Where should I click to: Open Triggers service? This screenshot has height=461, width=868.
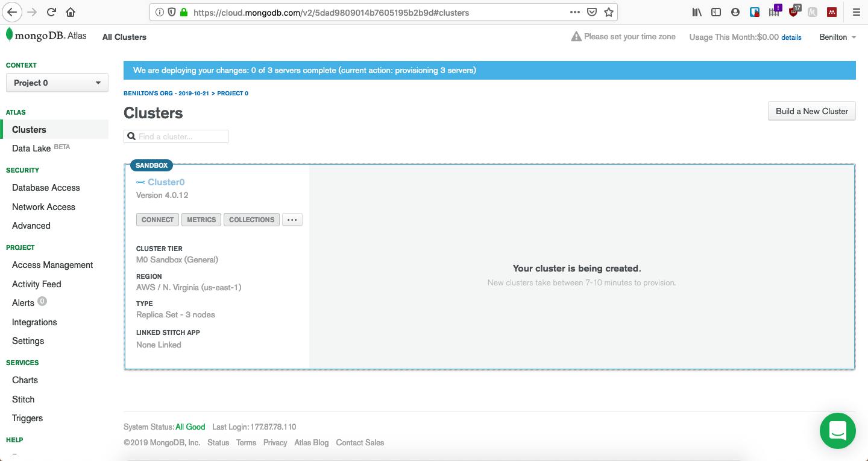point(28,418)
